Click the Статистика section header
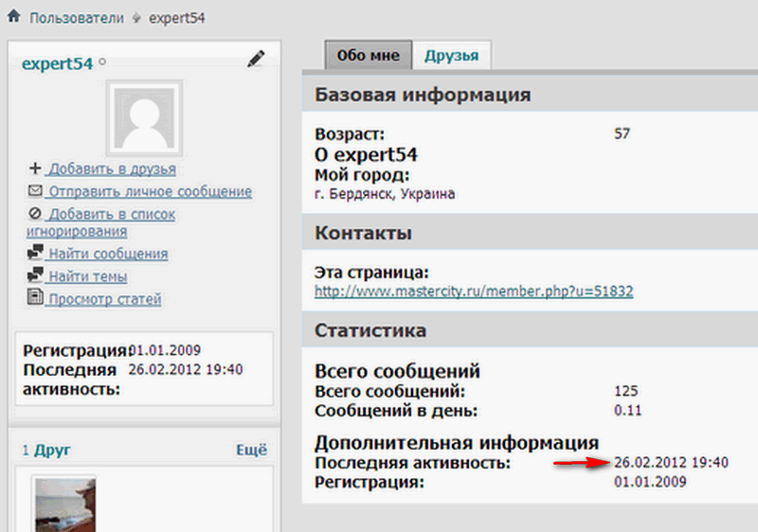 [530, 330]
